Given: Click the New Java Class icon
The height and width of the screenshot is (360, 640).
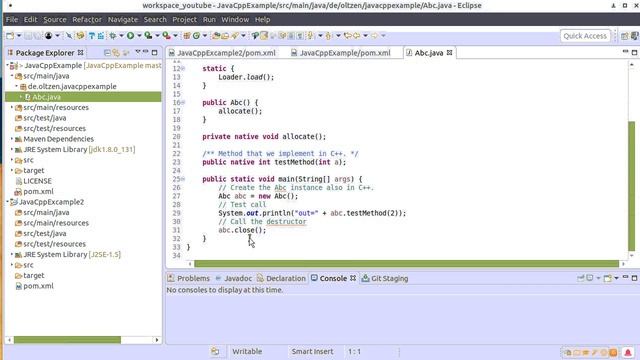Looking at the screenshot, I should (x=196, y=36).
